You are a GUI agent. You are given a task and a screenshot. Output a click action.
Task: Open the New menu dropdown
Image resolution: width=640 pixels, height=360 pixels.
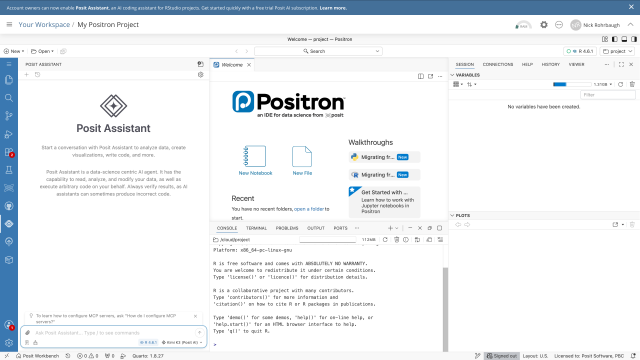pos(14,51)
